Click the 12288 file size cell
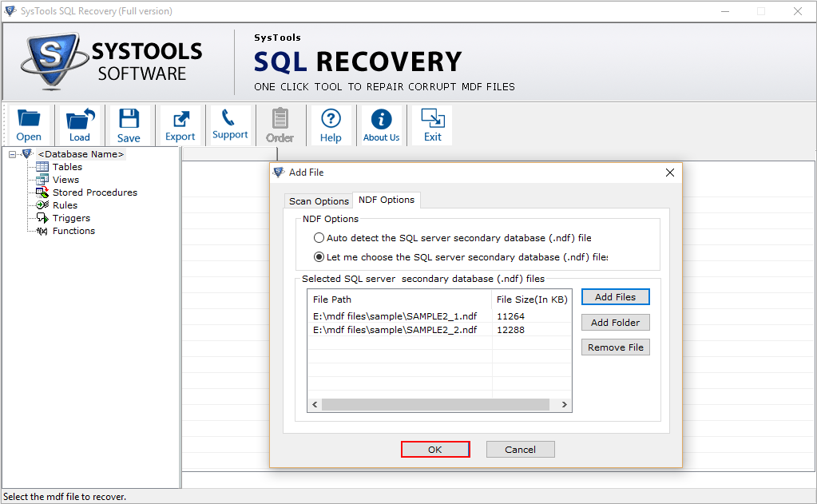This screenshot has width=817, height=504. click(x=510, y=329)
